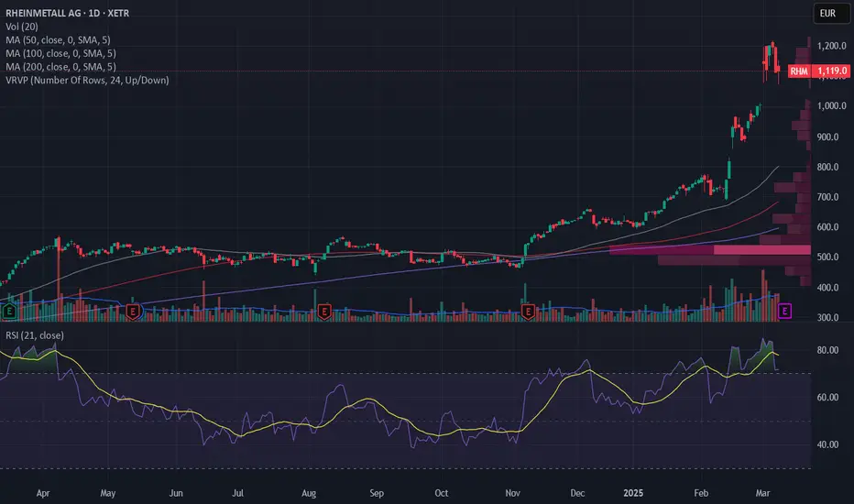The height and width of the screenshot is (504, 854).
Task: Click the Nov label on time axis
Action: coord(512,493)
